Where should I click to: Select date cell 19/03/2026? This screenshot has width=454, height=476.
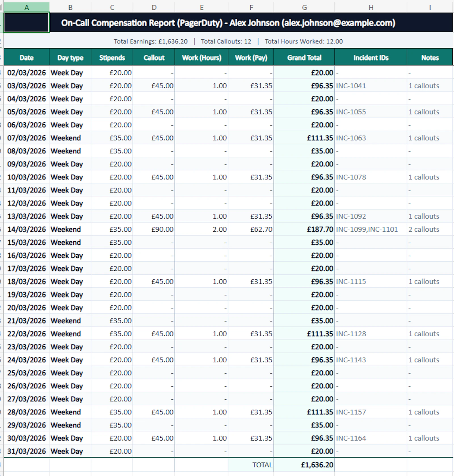tap(26, 295)
